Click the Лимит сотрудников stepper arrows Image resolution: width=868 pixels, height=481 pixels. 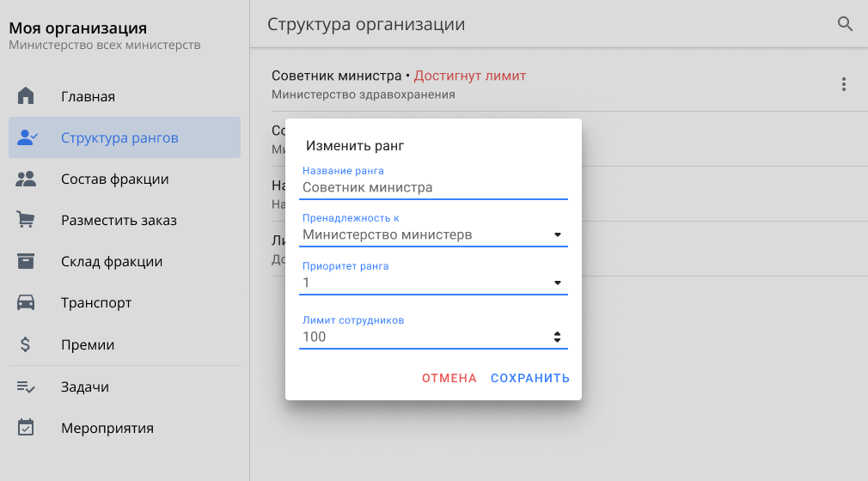pyautogui.click(x=557, y=337)
